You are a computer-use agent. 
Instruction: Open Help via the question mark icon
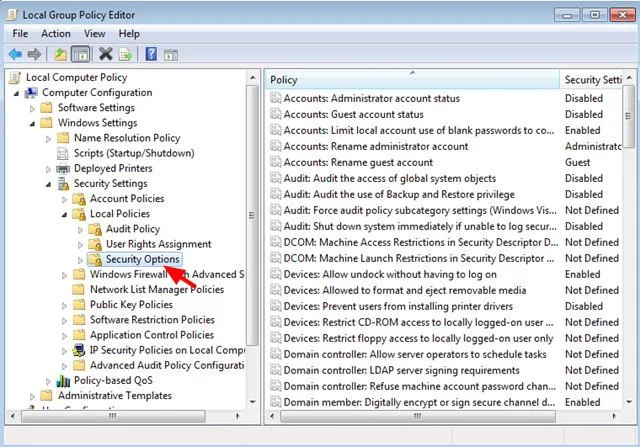[x=151, y=54]
